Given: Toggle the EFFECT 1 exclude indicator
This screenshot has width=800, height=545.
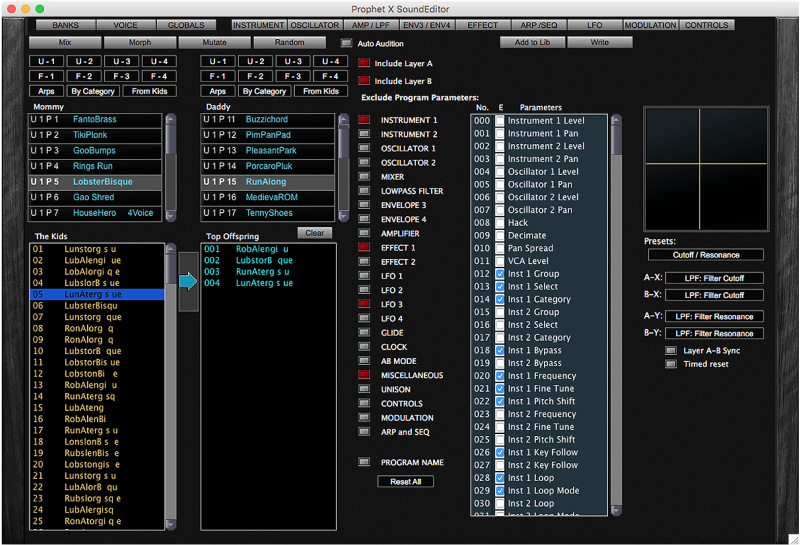Looking at the screenshot, I should point(365,247).
